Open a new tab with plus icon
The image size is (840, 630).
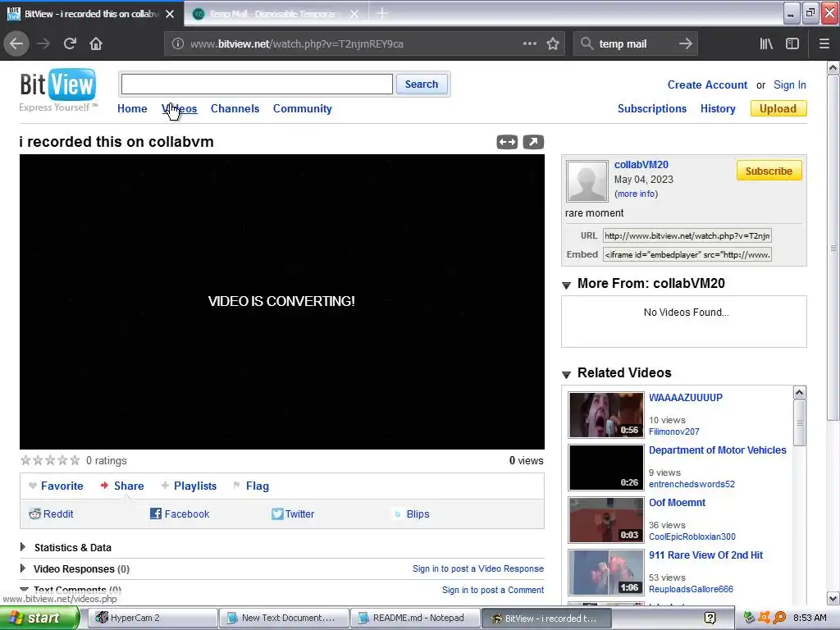point(382,13)
